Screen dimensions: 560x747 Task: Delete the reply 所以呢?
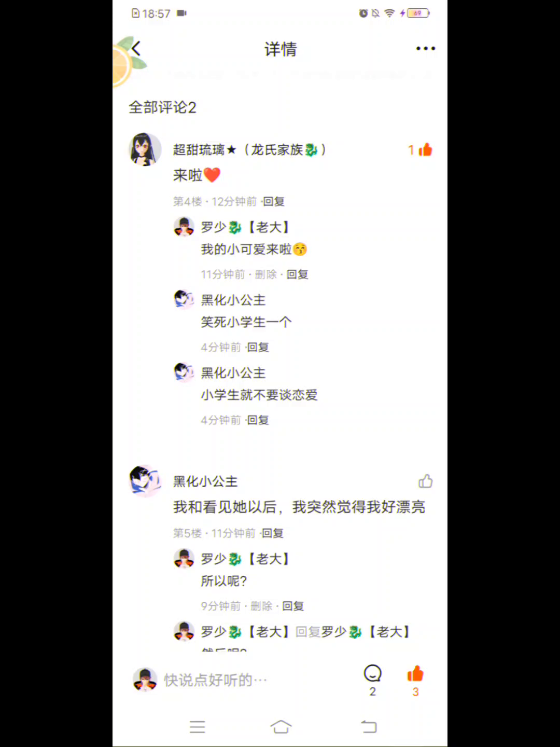point(261,606)
